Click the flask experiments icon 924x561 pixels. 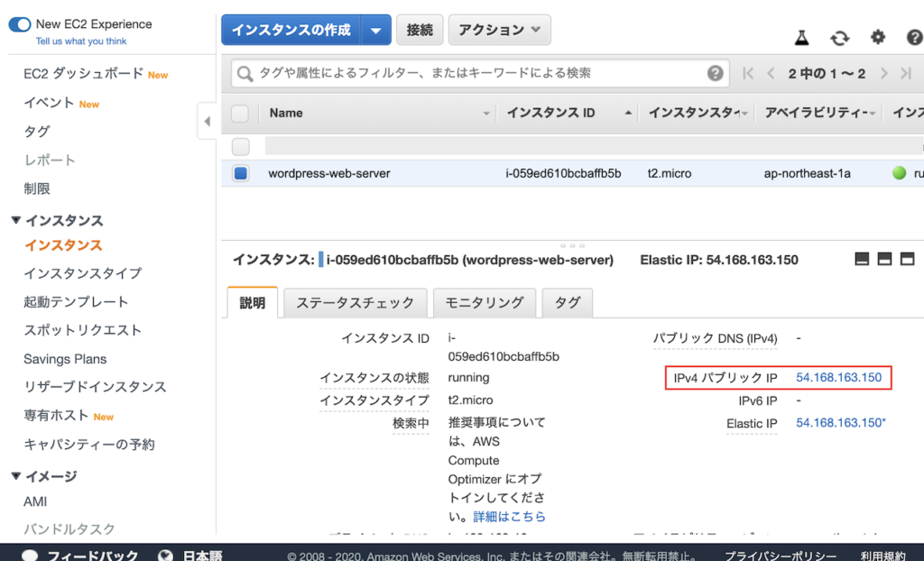pyautogui.click(x=801, y=37)
